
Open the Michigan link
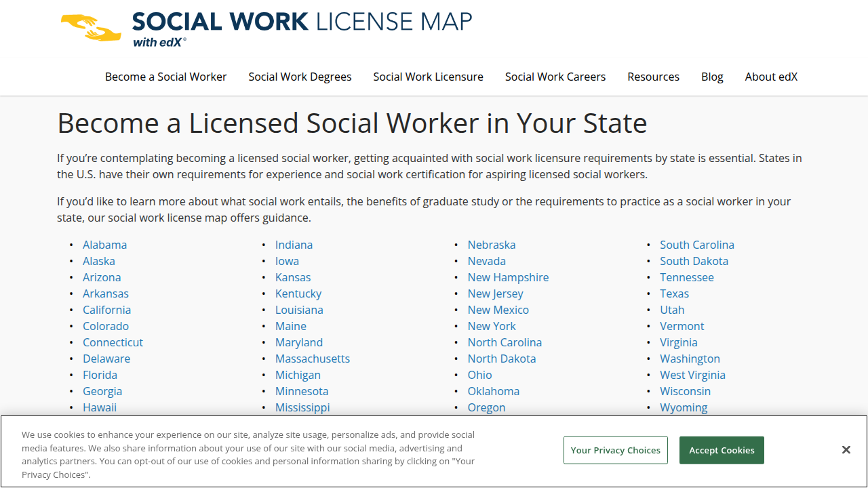click(298, 375)
